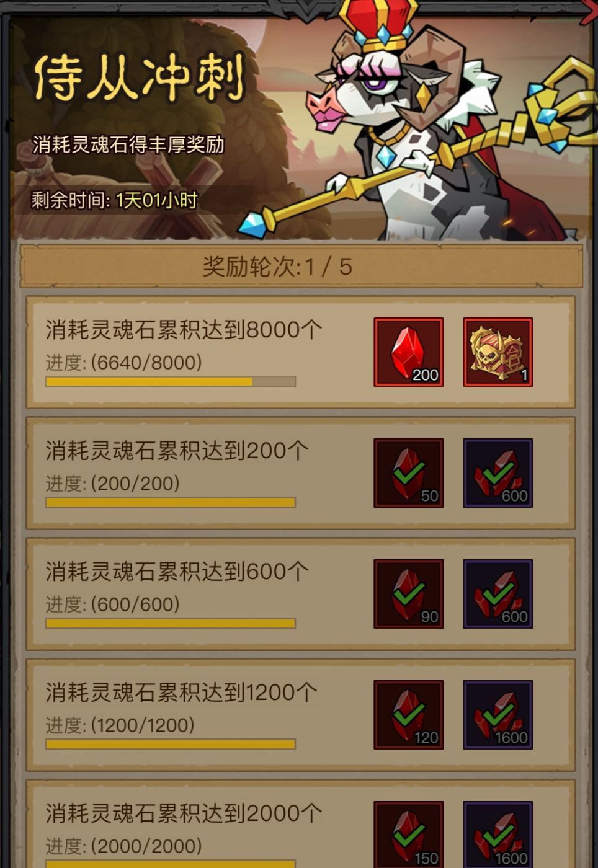This screenshot has width=598, height=868.
Task: Tap the claimed 600 crystals in 200 row
Action: tap(498, 473)
